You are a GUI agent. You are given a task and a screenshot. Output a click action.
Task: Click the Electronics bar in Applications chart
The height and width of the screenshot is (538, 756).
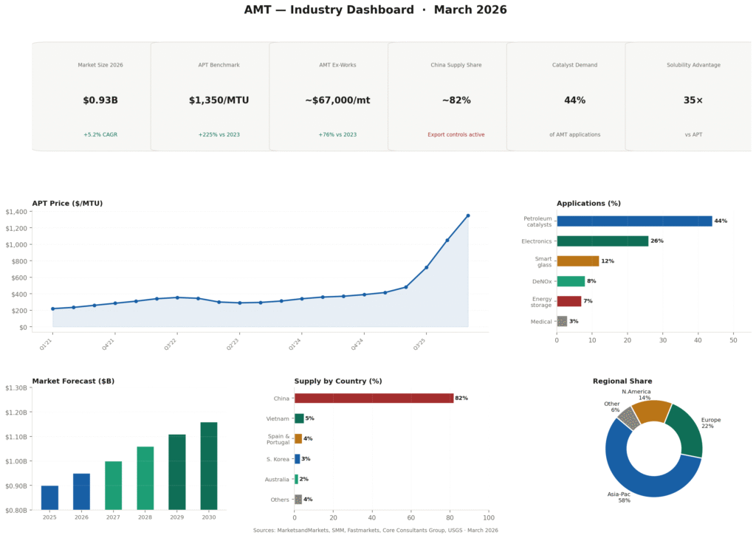pyautogui.click(x=602, y=241)
